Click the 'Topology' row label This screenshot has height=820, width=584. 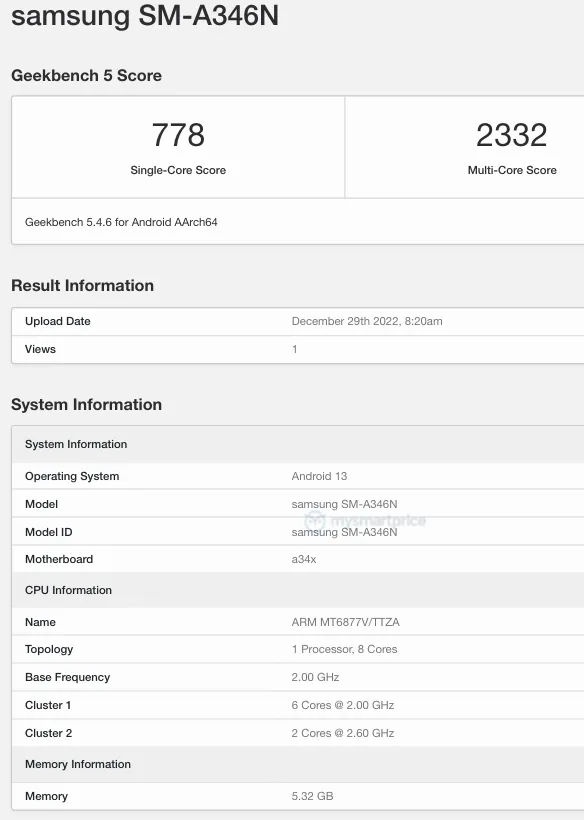49,649
